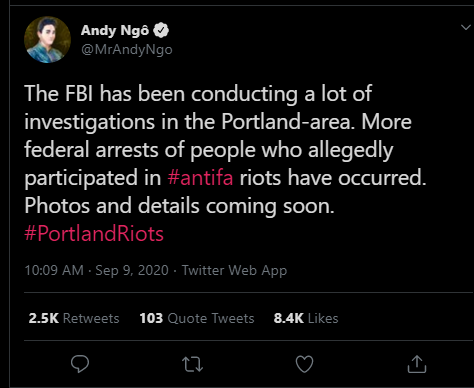This screenshot has height=388, width=474.
Task: Expand the tweet options chevron menu
Action: coord(466,27)
